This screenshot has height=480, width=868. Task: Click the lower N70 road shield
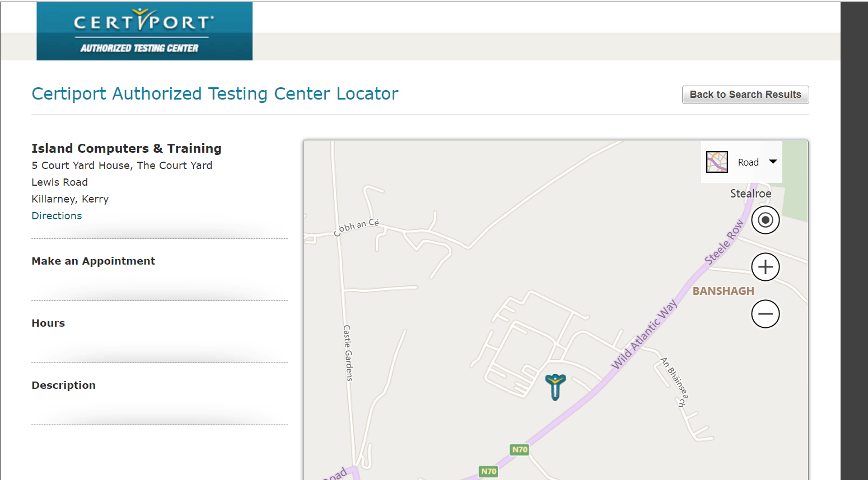click(x=489, y=471)
